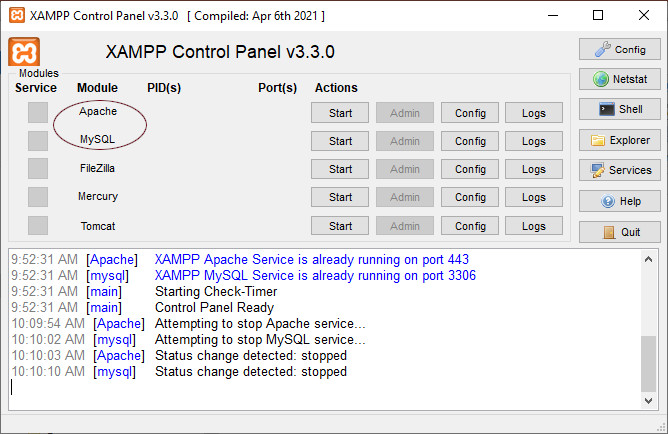Open Config for the Mercury row

470,197
